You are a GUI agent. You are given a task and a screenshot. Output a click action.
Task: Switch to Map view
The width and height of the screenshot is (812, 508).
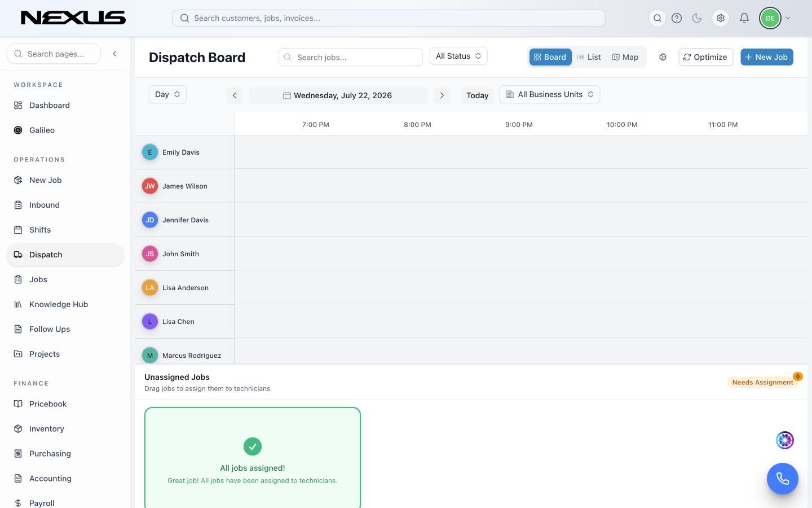coord(625,57)
